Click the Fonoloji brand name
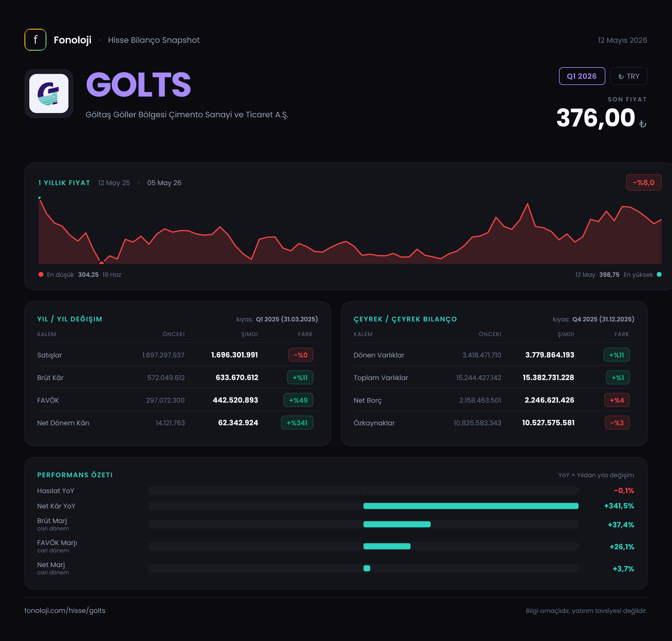This screenshot has width=672, height=641. [x=72, y=40]
